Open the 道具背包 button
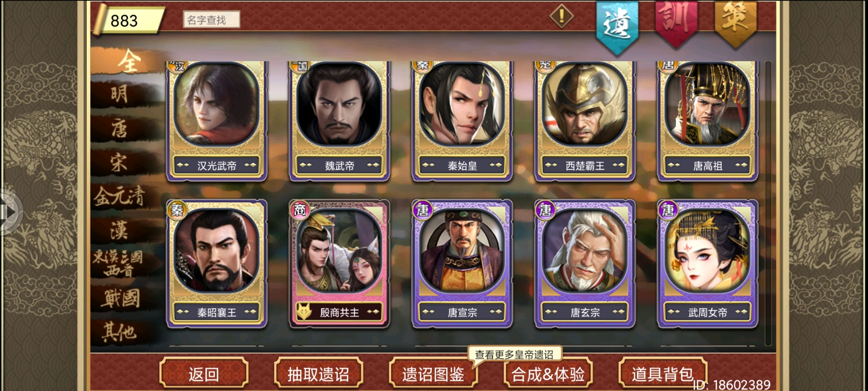The width and height of the screenshot is (868, 391). point(662,373)
